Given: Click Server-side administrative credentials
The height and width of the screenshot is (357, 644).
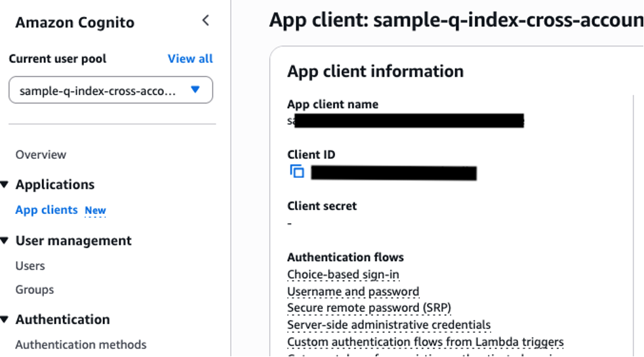Looking at the screenshot, I should (389, 325).
